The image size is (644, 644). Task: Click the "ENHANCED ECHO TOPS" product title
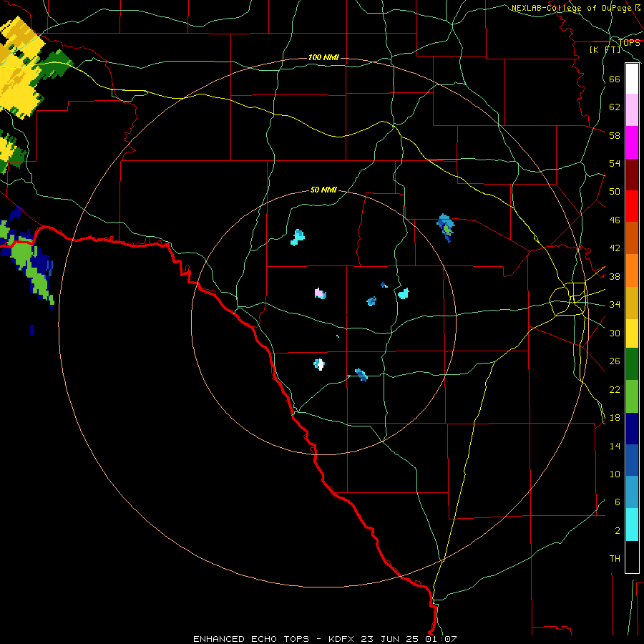(x=251, y=639)
